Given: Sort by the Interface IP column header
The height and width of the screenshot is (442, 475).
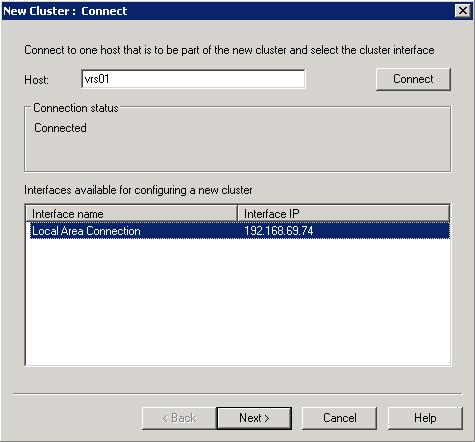Looking at the screenshot, I should click(x=343, y=214).
